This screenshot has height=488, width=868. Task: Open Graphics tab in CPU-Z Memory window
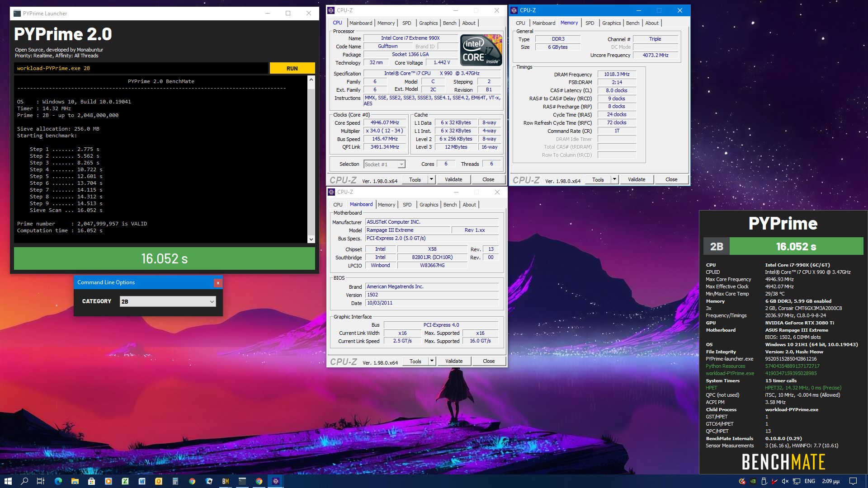(x=611, y=23)
